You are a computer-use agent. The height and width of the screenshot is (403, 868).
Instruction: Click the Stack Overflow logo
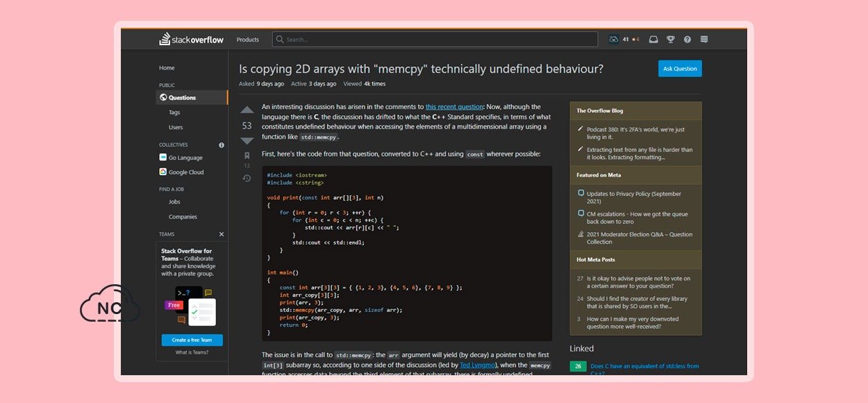click(x=192, y=40)
